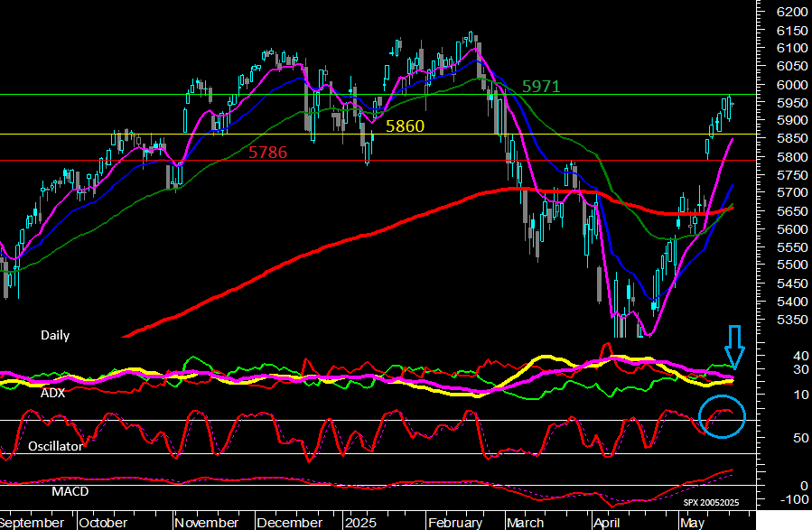Select December on the time axis
The image size is (812, 530).
(289, 523)
